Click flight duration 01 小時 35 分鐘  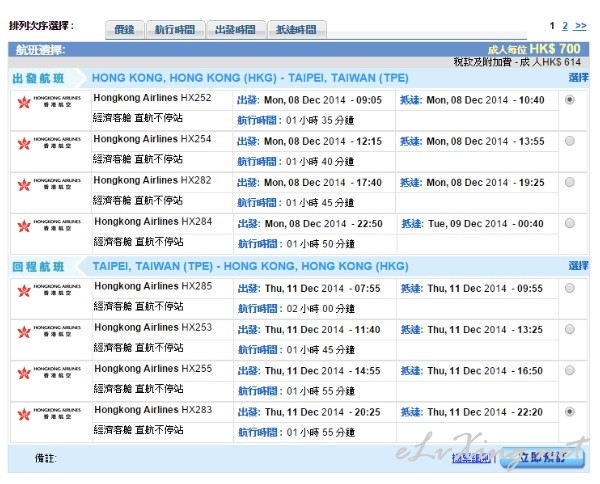320,121
